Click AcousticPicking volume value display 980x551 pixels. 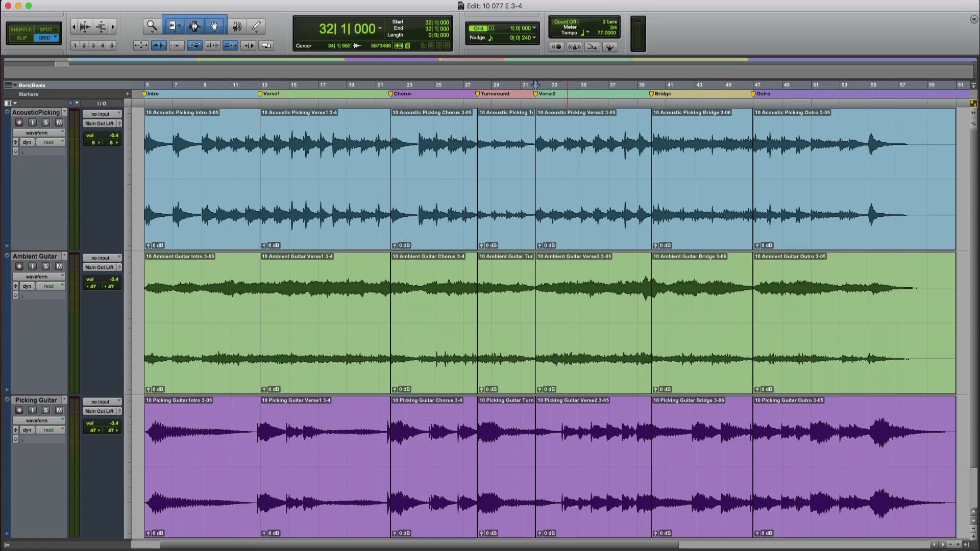point(103,136)
